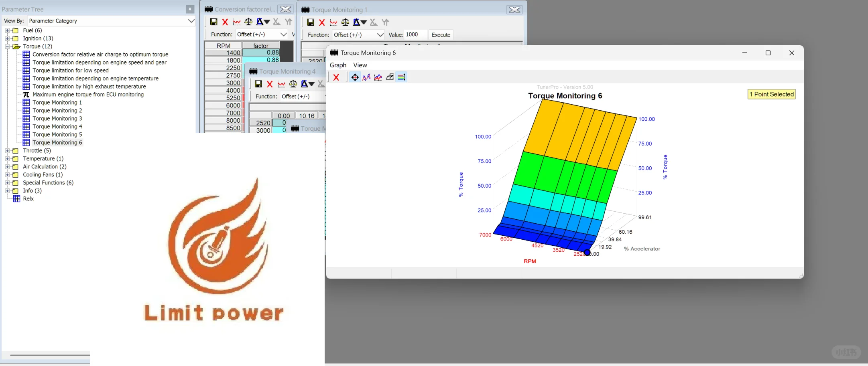868x366 pixels.
Task: Save table in Conversion factor window toolbar
Action: click(213, 22)
